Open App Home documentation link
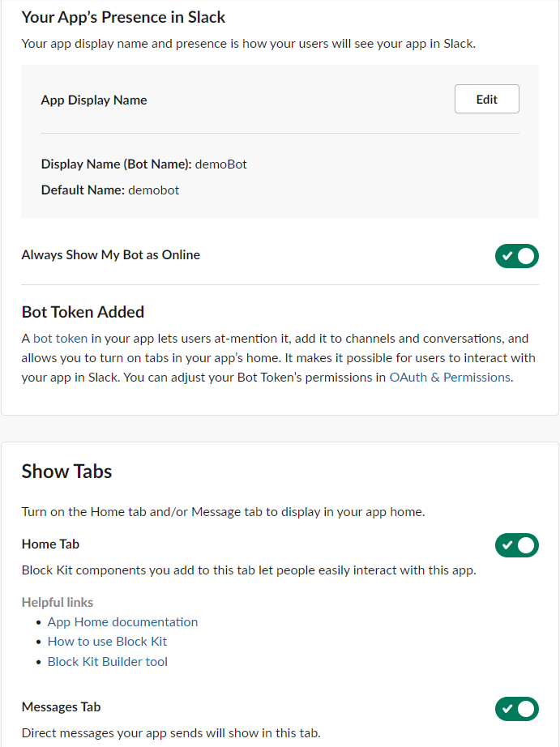 122,621
